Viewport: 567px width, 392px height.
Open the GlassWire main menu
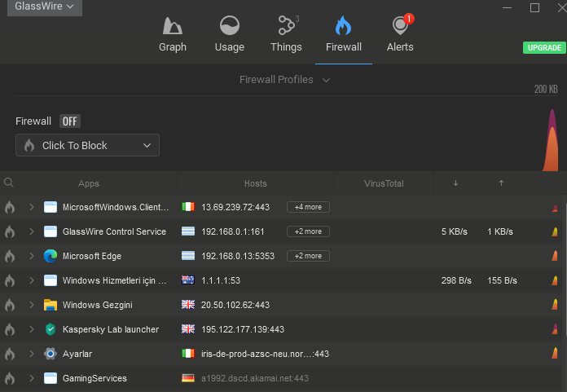tap(44, 7)
